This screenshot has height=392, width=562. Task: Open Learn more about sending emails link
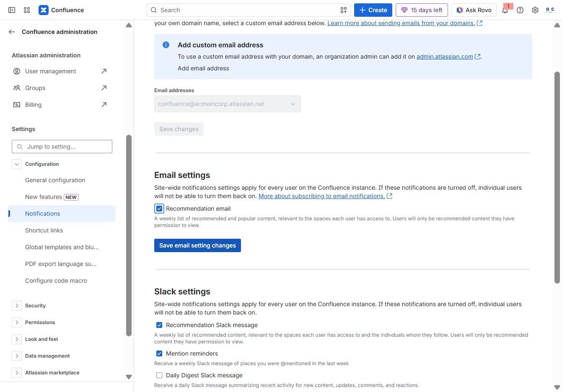point(401,23)
